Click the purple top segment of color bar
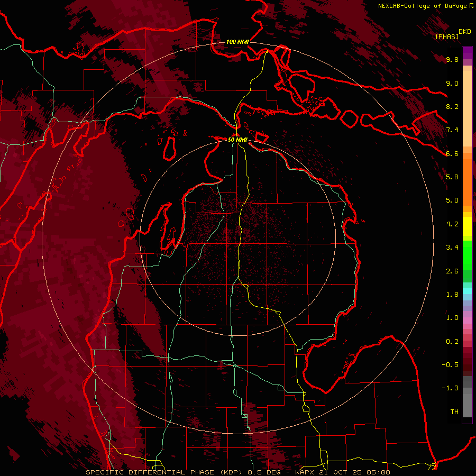Screen dimensions: 476x476 tap(467, 53)
